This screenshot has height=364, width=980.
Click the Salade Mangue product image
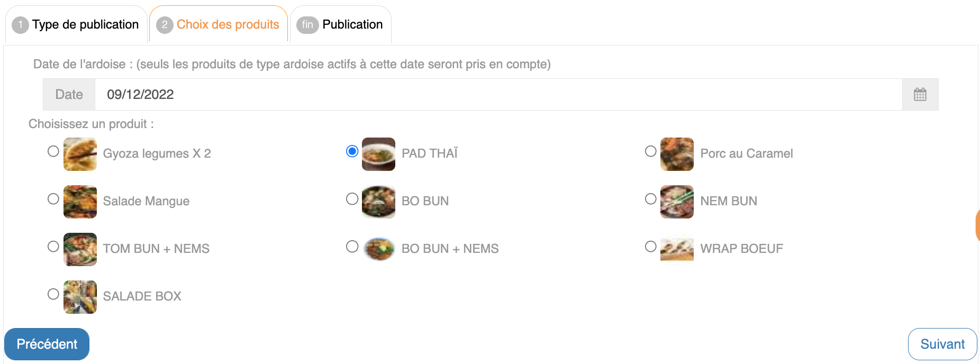pyautogui.click(x=80, y=202)
